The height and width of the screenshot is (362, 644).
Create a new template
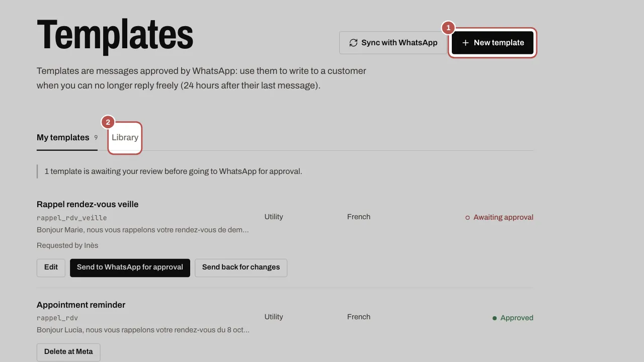click(493, 43)
